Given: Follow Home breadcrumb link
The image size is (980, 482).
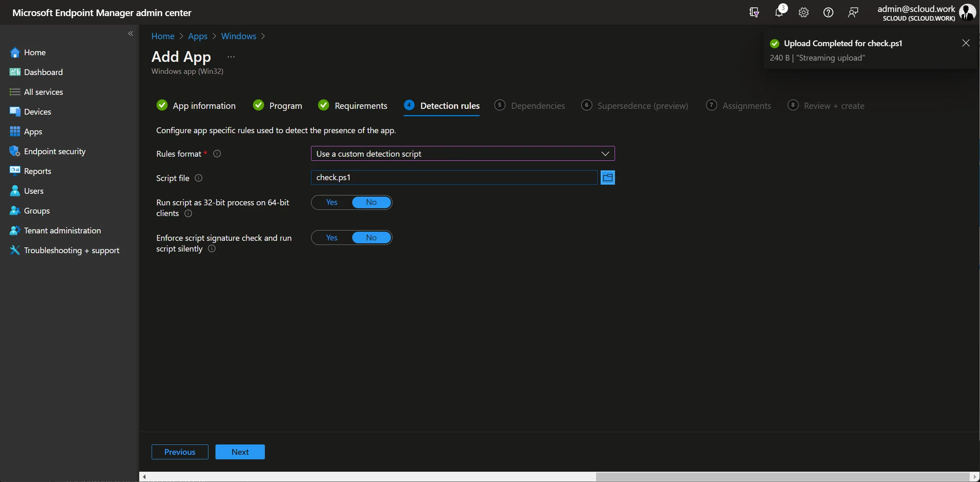Looking at the screenshot, I should (163, 36).
